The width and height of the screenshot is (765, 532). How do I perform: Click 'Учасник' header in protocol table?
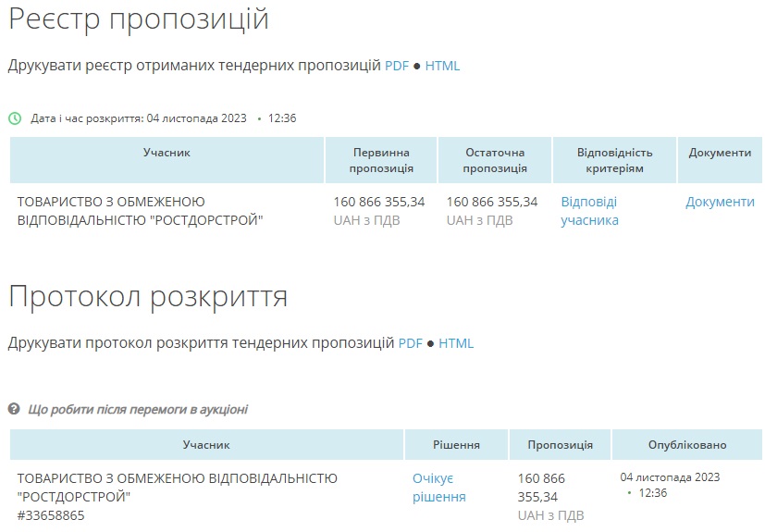click(206, 445)
